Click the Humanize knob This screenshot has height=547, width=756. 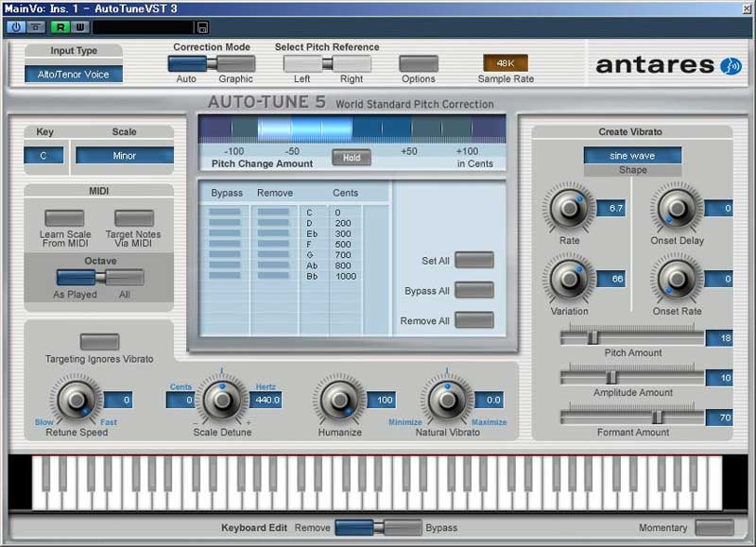click(339, 399)
